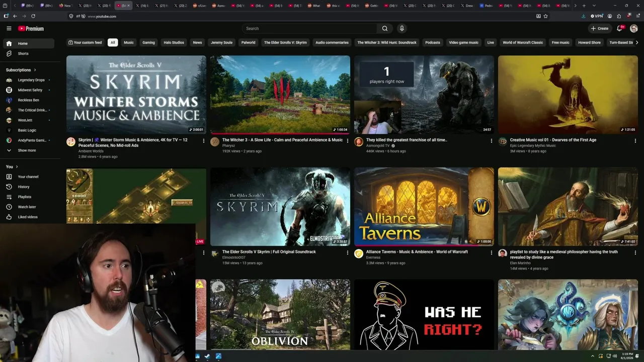Open medieval philosopher playlist options menu
This screenshot has height=362, width=644.
tap(635, 252)
